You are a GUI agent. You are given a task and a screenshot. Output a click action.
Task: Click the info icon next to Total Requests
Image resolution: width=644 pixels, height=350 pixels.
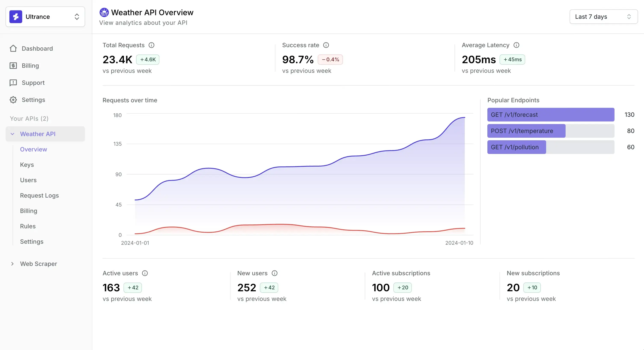click(151, 45)
